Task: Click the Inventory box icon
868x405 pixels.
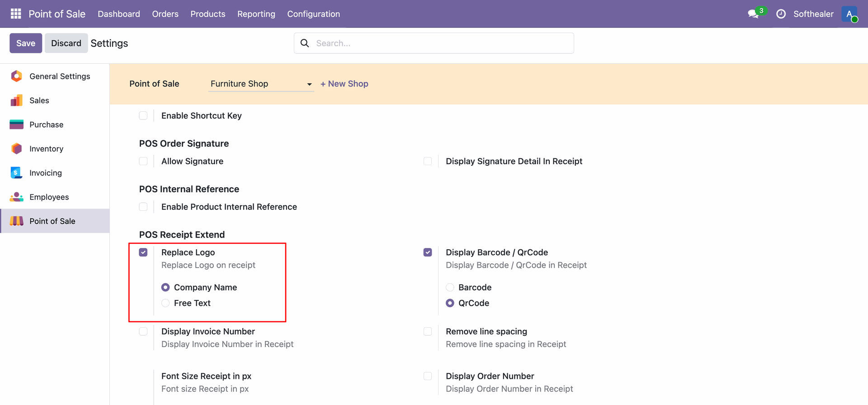Action: (17, 148)
